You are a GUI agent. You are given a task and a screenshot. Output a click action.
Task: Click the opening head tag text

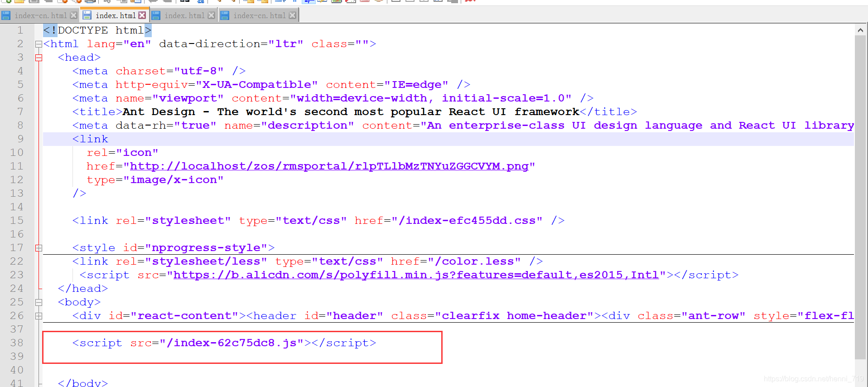click(79, 58)
